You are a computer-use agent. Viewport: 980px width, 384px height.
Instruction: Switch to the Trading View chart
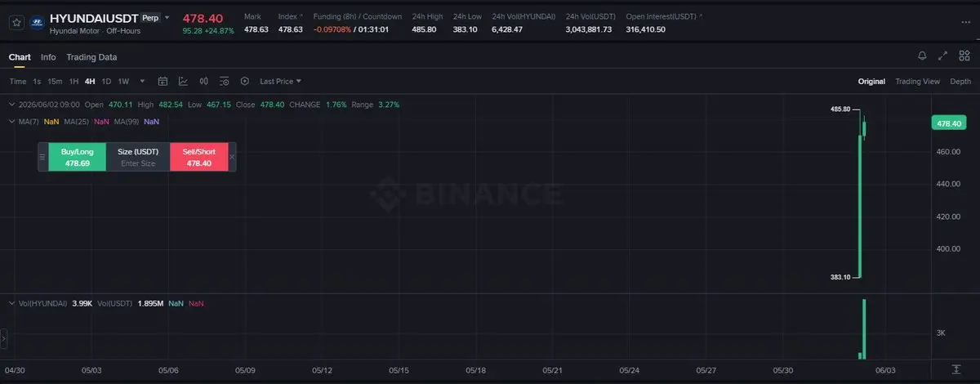[917, 82]
